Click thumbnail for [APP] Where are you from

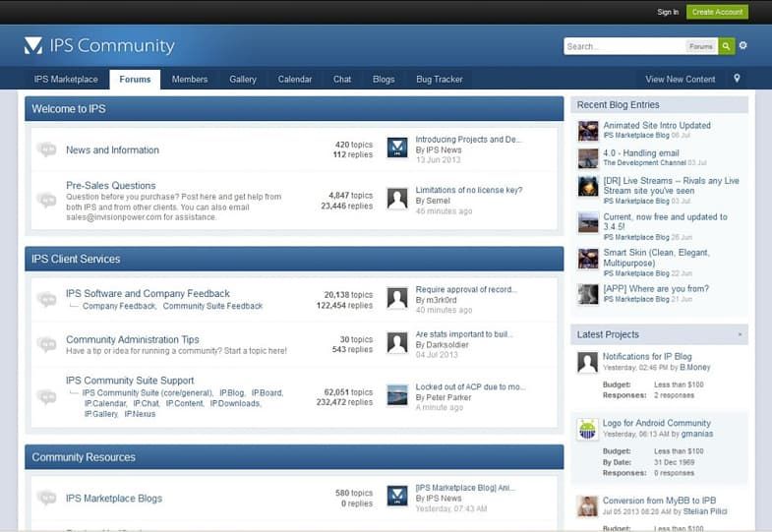pyautogui.click(x=588, y=294)
